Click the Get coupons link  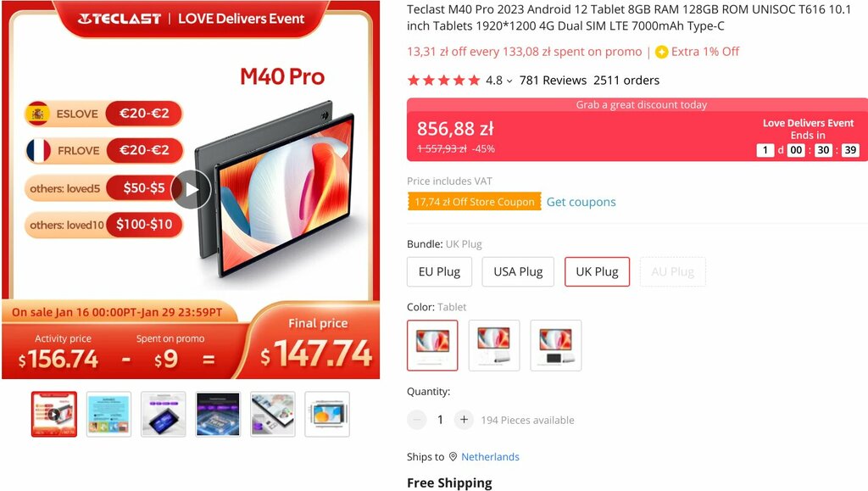[581, 202]
